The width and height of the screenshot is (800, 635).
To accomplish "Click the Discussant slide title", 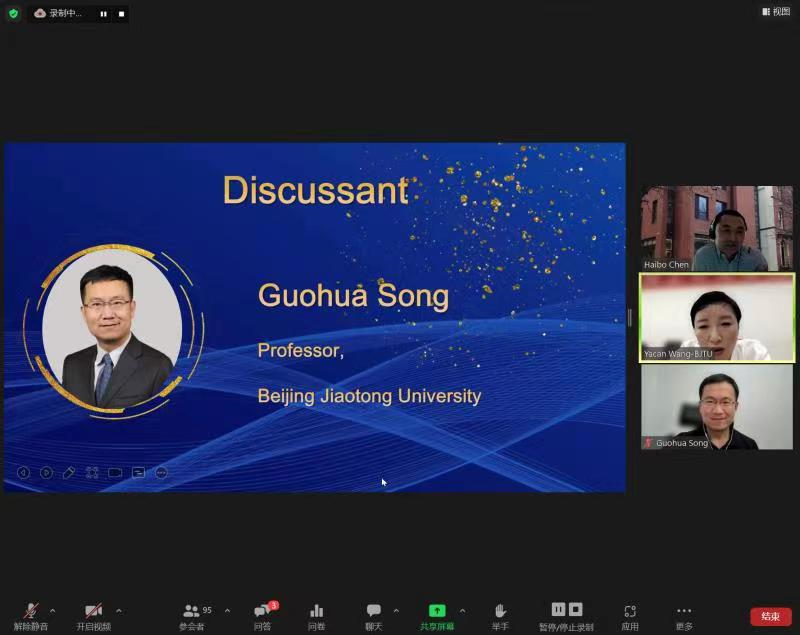I will (316, 190).
